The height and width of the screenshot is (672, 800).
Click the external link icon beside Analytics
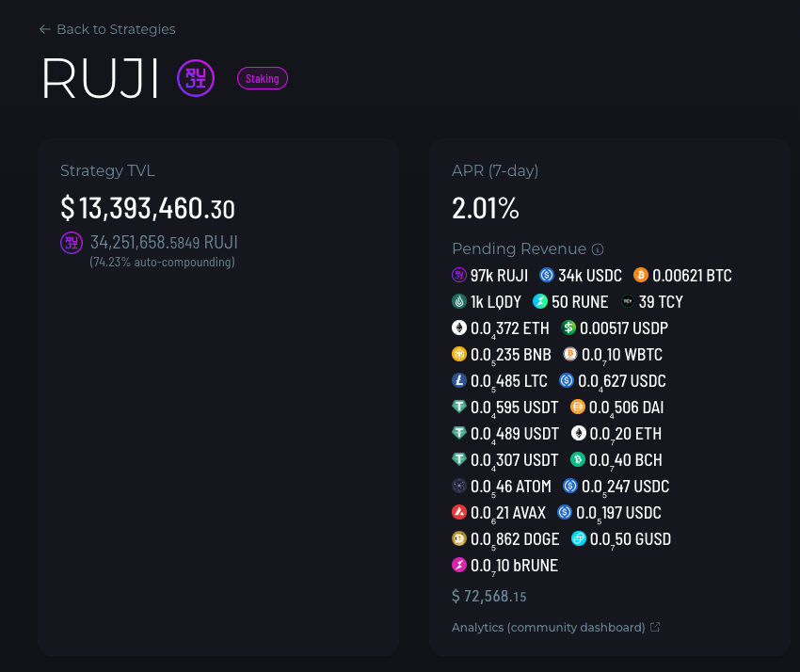(x=655, y=627)
